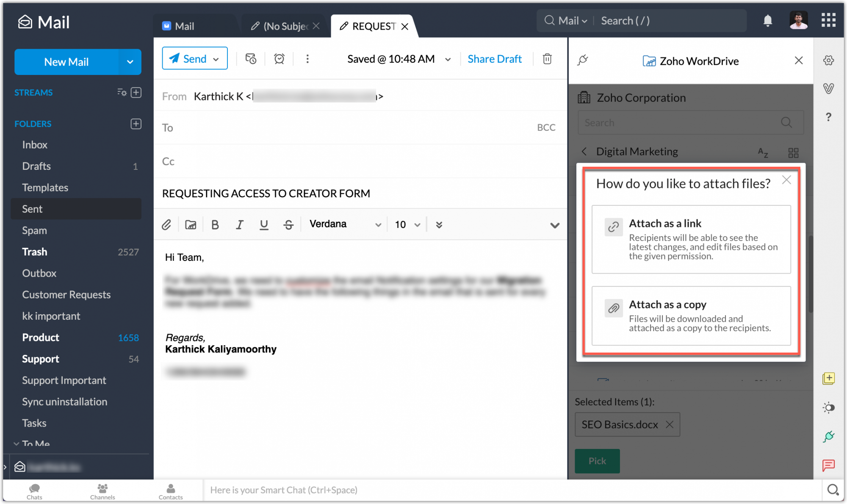Open the Send button dropdown arrow
Screen dimensions: 847x504
click(216, 58)
